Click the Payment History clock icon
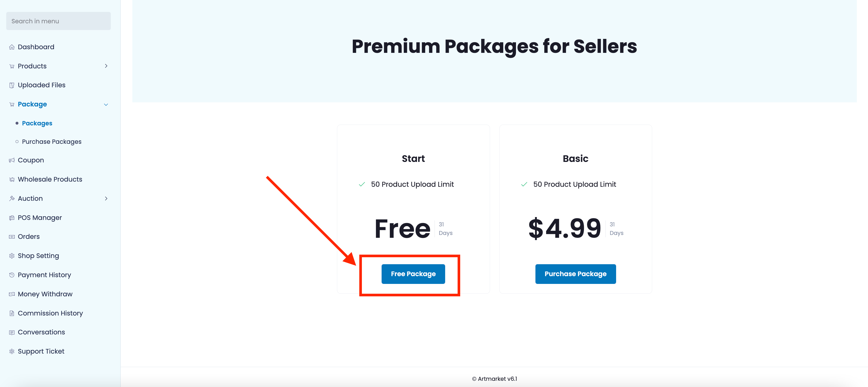868x387 pixels. (12, 275)
